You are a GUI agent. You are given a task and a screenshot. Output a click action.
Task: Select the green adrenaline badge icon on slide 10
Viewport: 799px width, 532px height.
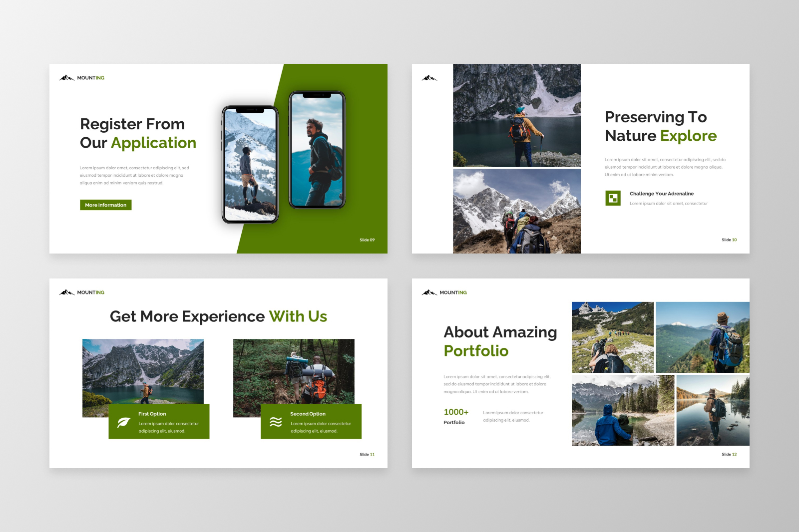click(x=612, y=198)
